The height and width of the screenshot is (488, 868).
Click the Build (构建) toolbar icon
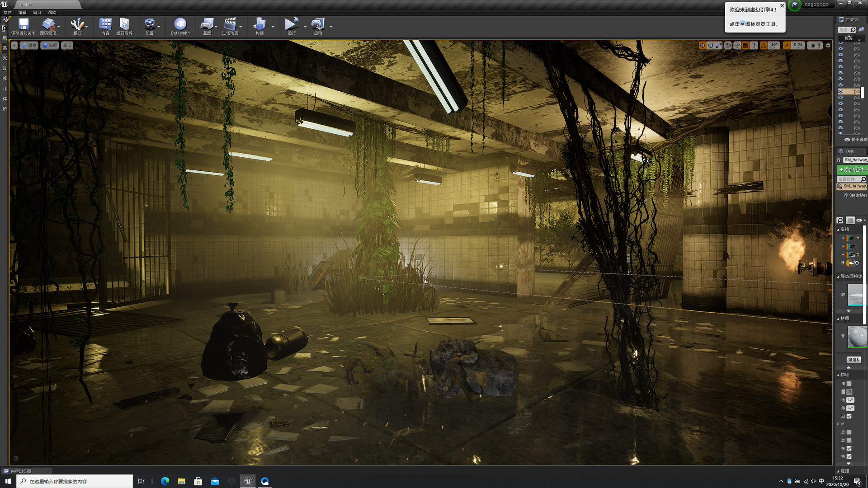pyautogui.click(x=259, y=24)
